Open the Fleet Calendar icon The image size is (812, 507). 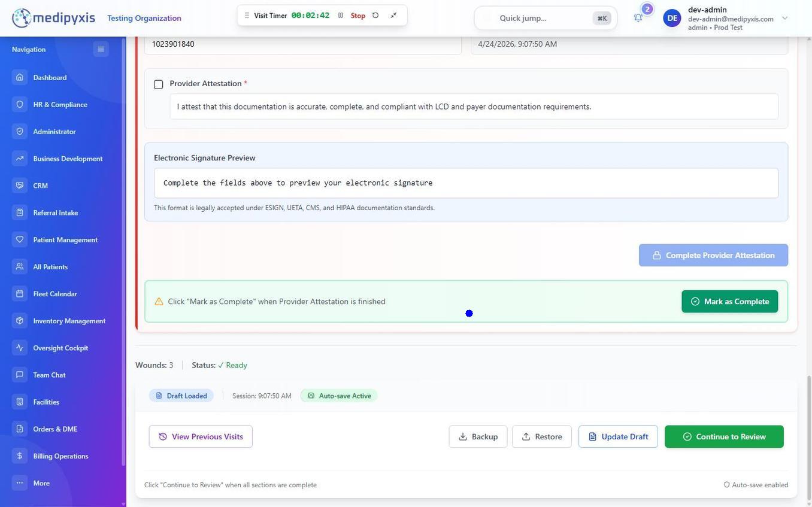20,294
